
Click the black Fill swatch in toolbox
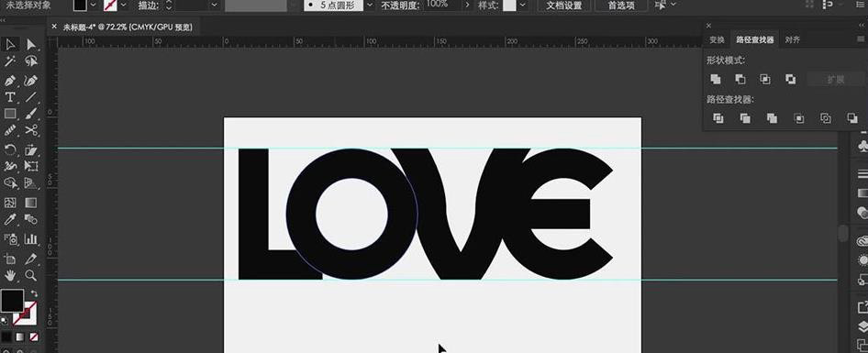[12, 301]
